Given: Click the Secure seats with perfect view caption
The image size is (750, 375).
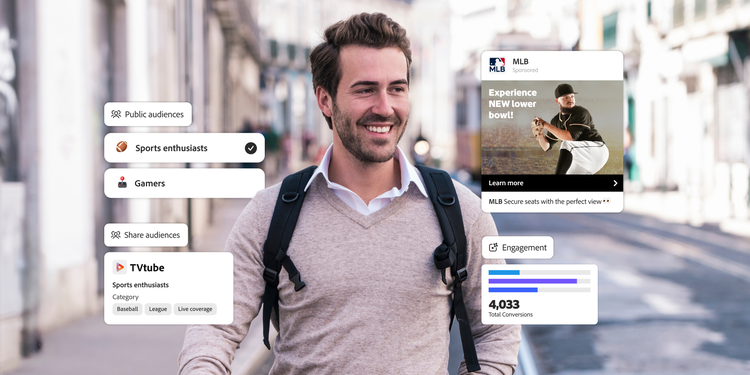Looking at the screenshot, I should 552,202.
